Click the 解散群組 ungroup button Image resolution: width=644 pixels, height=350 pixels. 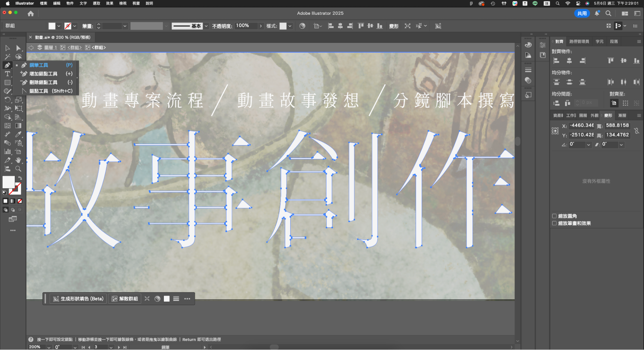click(125, 299)
